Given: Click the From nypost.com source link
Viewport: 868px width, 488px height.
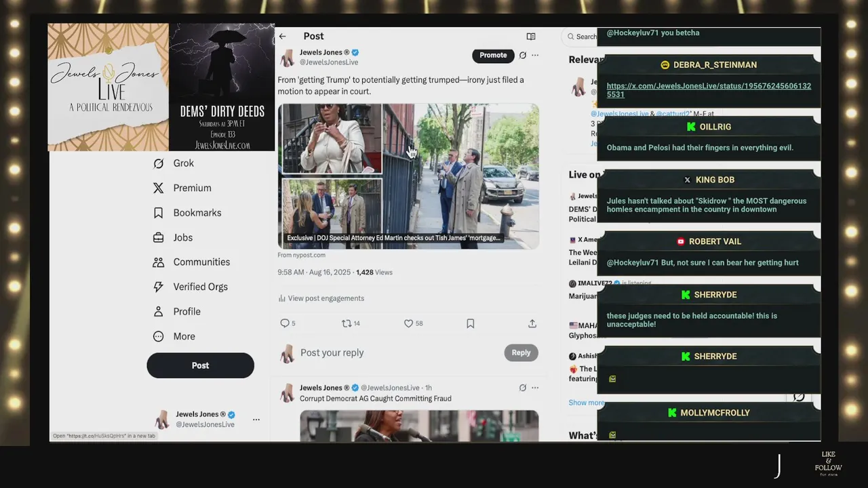Looking at the screenshot, I should tap(301, 256).
